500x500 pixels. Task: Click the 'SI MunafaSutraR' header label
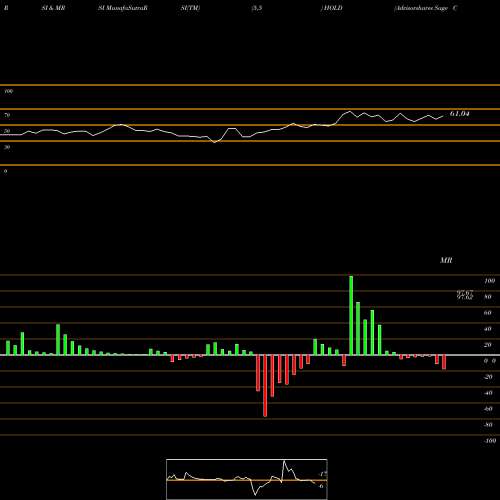coord(123,8)
